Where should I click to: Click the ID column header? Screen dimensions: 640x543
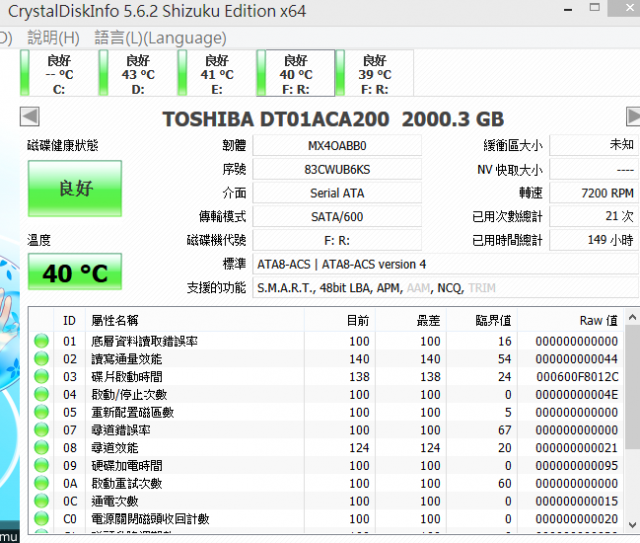(69, 320)
